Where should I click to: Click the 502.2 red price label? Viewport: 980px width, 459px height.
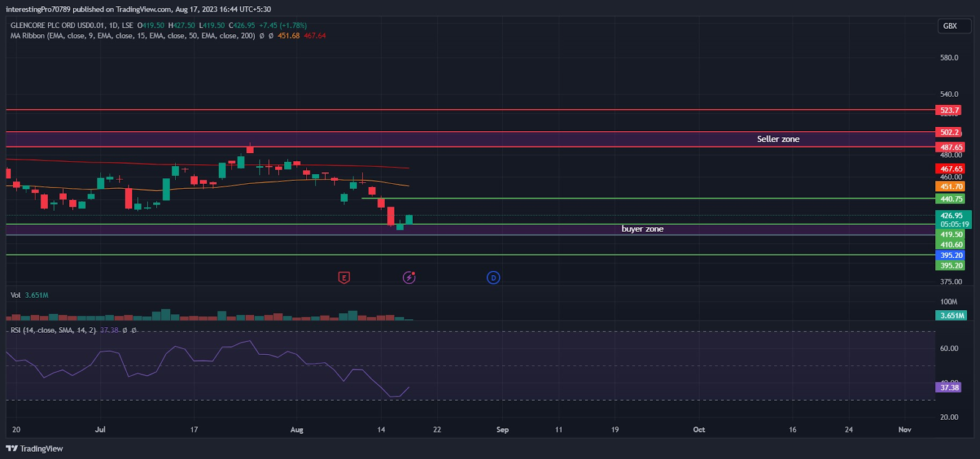[x=949, y=132]
